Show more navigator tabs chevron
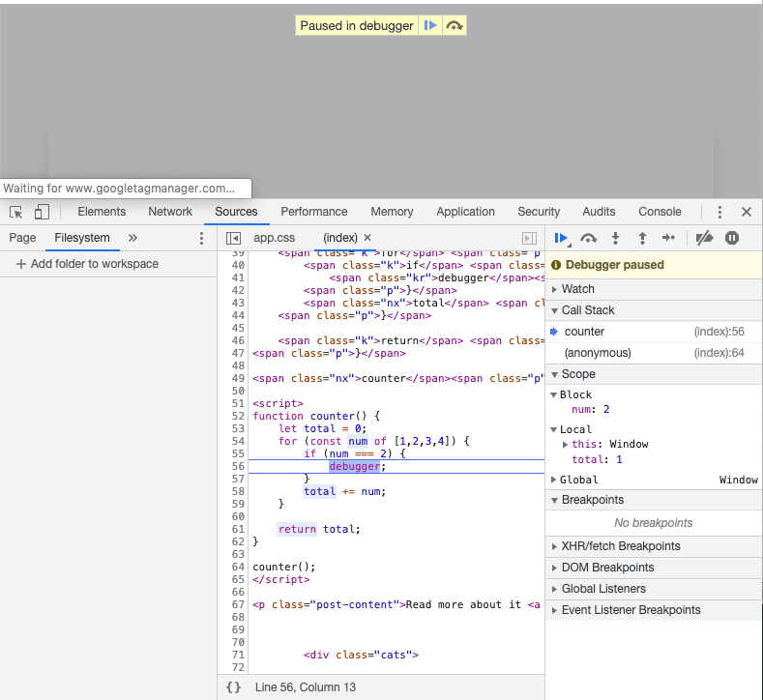Screen dimensions: 763x700 [132, 238]
